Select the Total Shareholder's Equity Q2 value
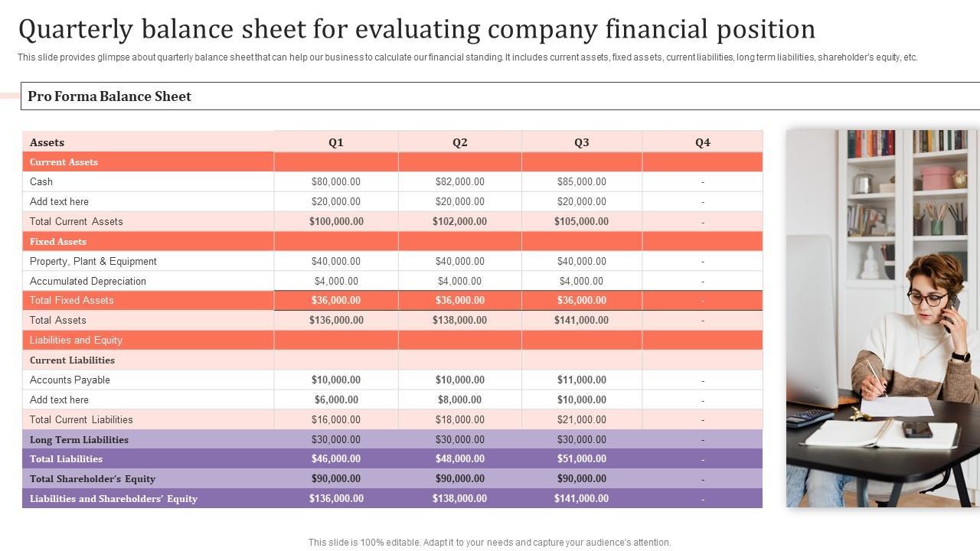This screenshot has width=980, height=551. pos(459,479)
